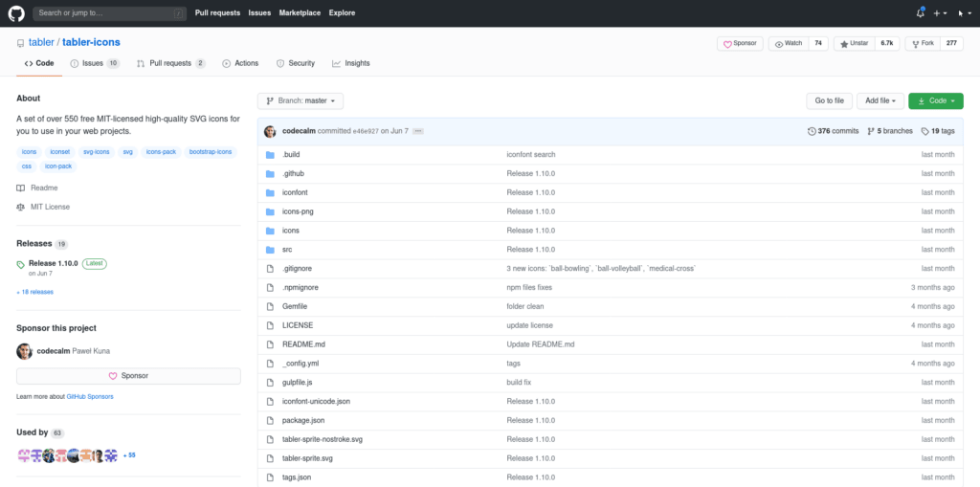
Task: Open the user profile dropdown
Action: [x=965, y=13]
